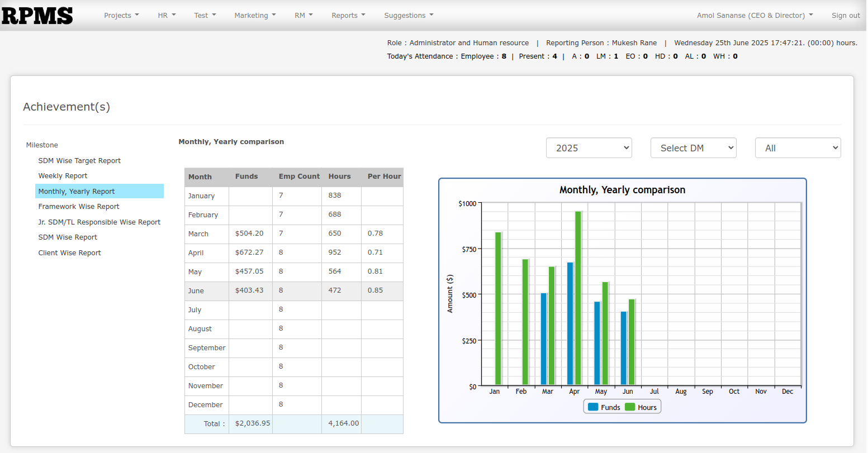Click the Month column header

tap(200, 177)
